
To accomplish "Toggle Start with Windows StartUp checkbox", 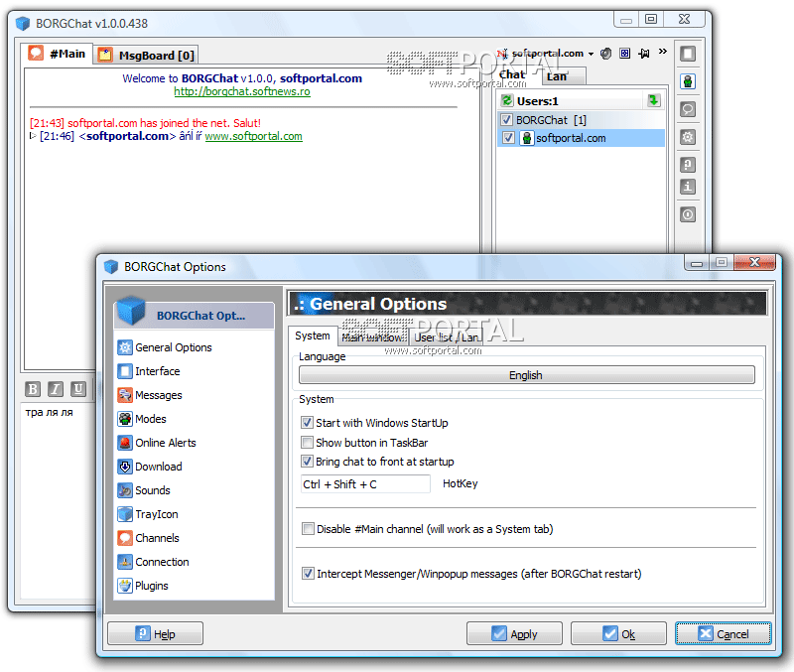I will point(307,422).
